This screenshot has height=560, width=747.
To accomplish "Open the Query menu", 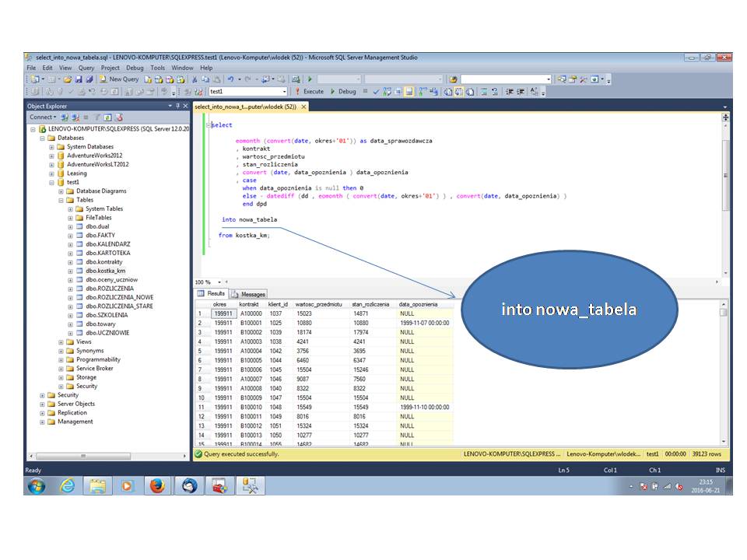I will pos(86,68).
